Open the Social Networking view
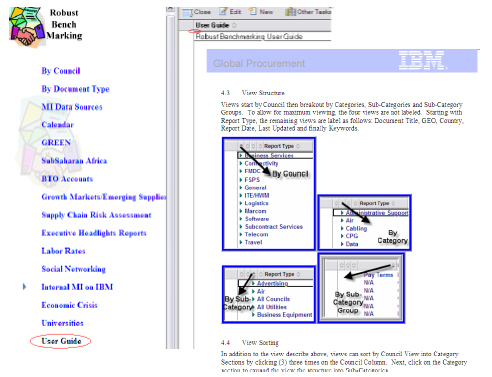The image size is (492, 377). point(73,269)
